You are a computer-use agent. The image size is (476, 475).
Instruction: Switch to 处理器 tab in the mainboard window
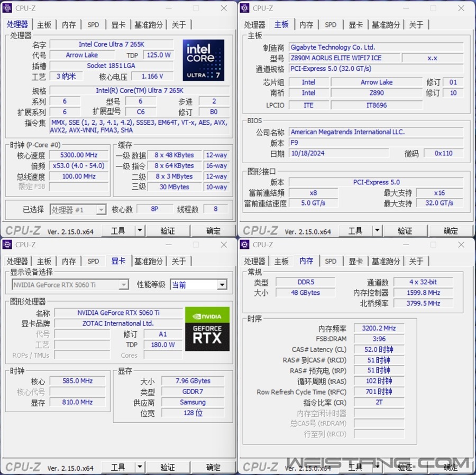coord(255,25)
